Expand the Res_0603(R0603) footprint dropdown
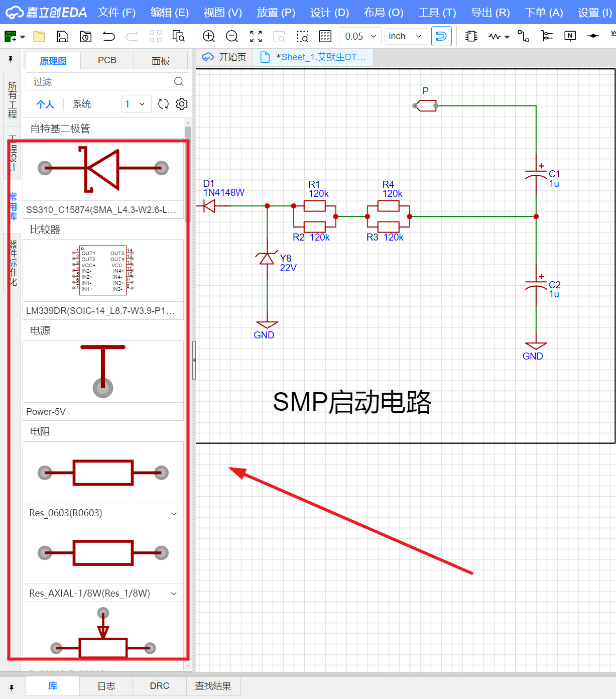 click(x=174, y=513)
